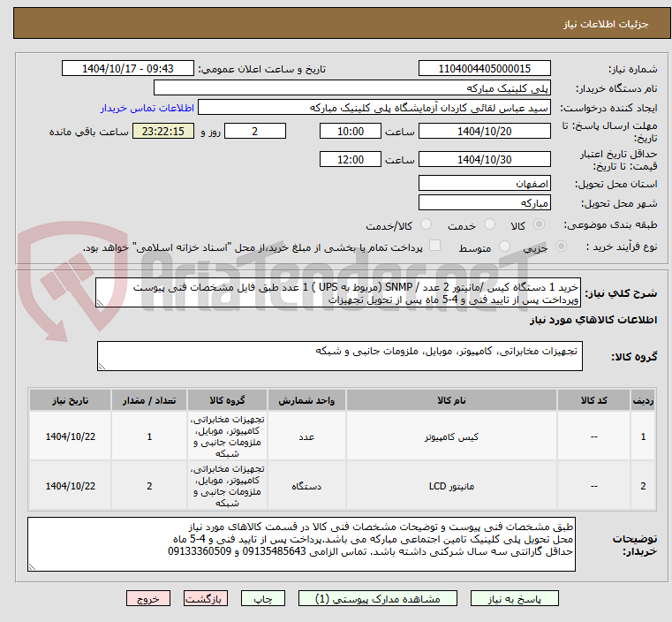Select the کالا radio button
672x622 pixels.
(540, 224)
